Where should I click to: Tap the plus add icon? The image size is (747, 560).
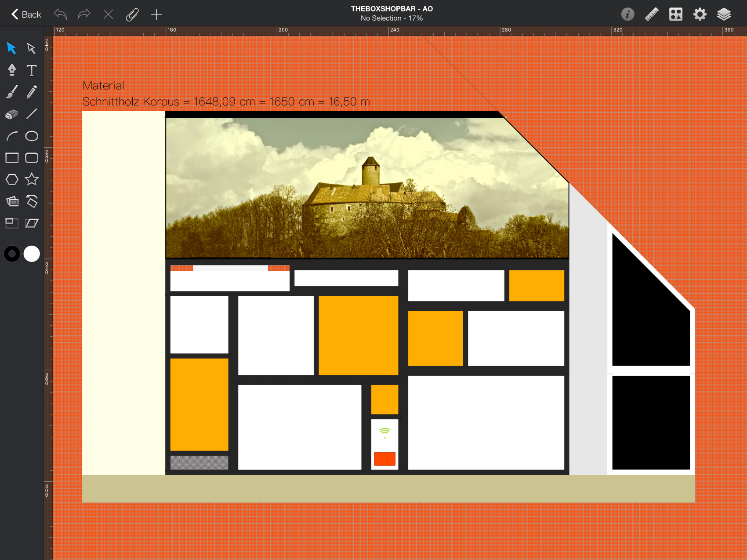click(156, 15)
